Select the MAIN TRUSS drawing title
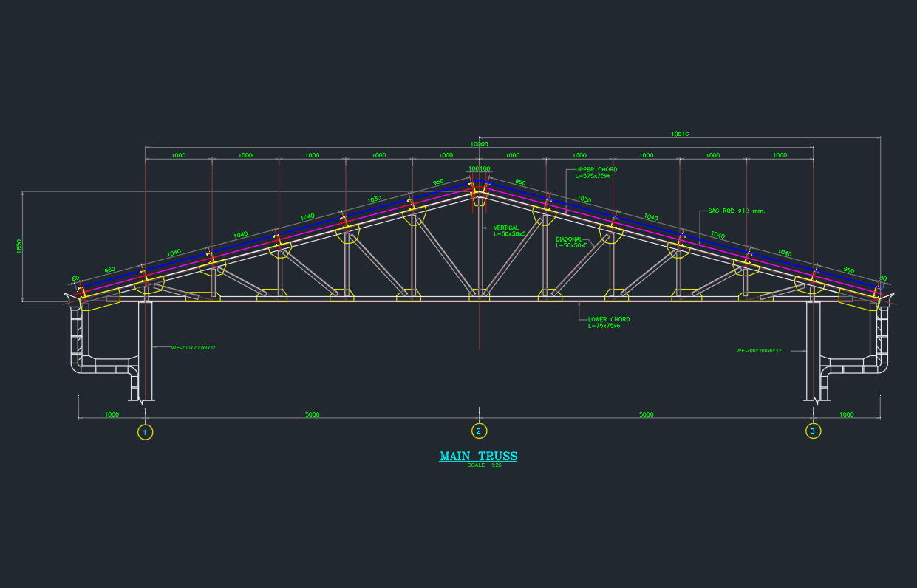917x588 pixels. pos(478,457)
